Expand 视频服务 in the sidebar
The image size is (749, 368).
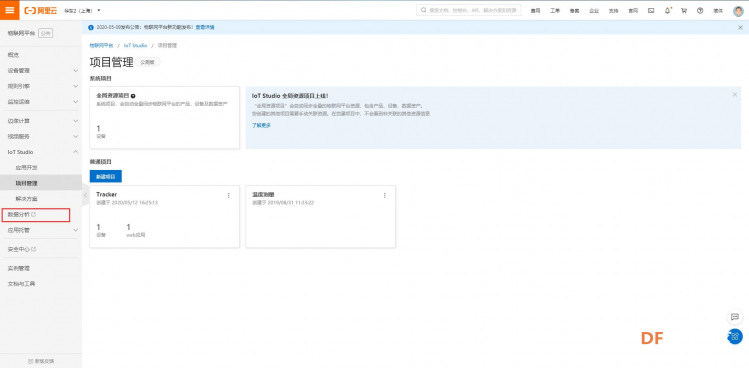pyautogui.click(x=41, y=136)
